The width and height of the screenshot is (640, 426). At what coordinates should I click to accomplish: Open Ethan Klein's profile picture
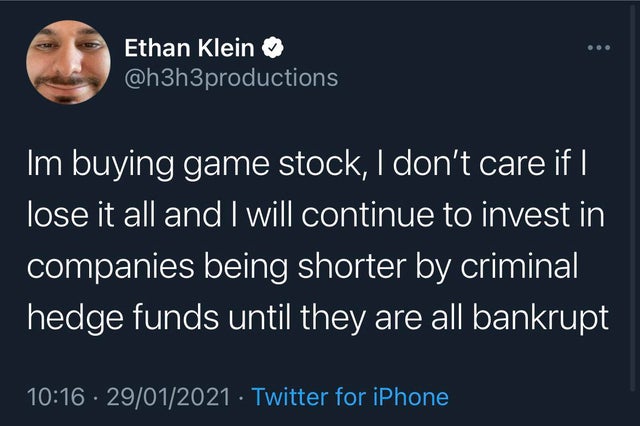[68, 62]
